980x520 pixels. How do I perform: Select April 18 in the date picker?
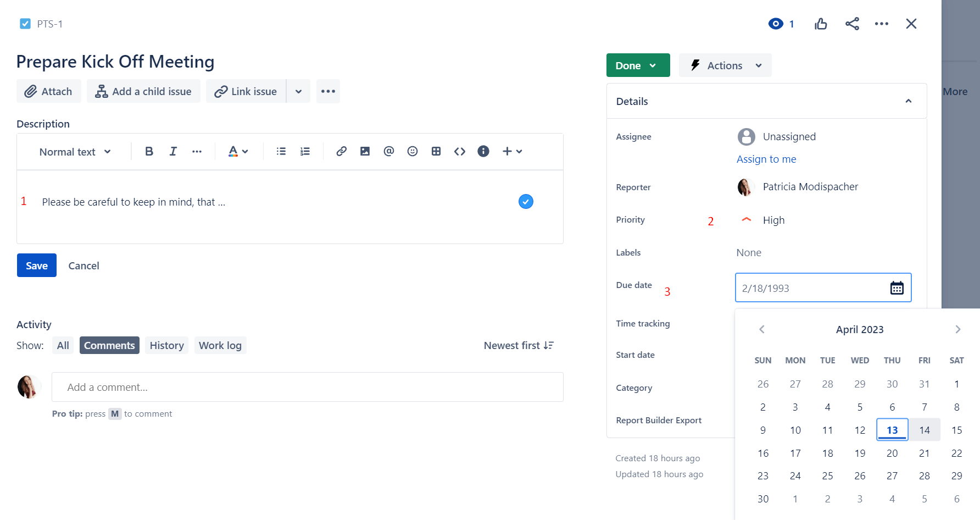point(827,452)
